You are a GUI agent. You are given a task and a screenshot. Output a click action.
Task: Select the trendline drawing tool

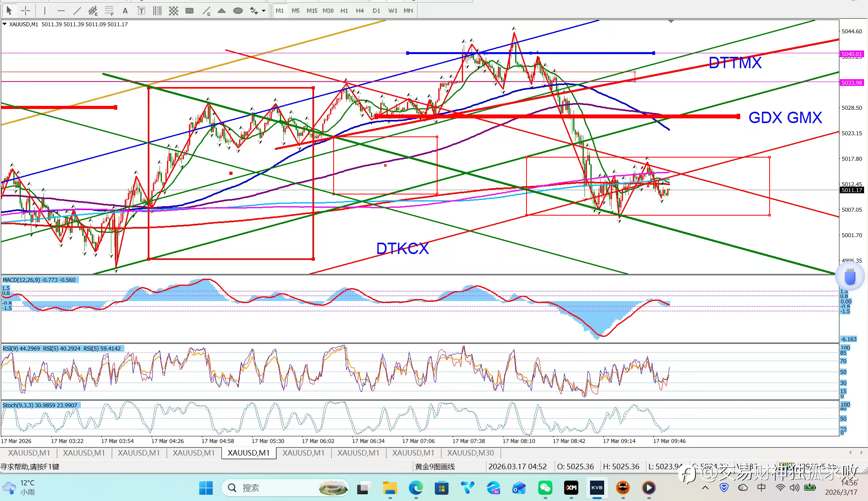[x=77, y=11]
